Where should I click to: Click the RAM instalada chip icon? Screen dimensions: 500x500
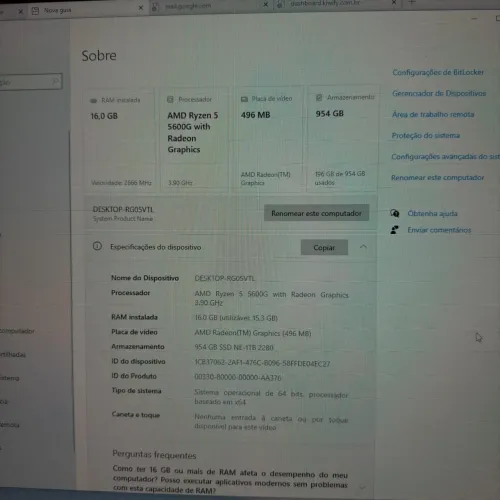click(94, 100)
